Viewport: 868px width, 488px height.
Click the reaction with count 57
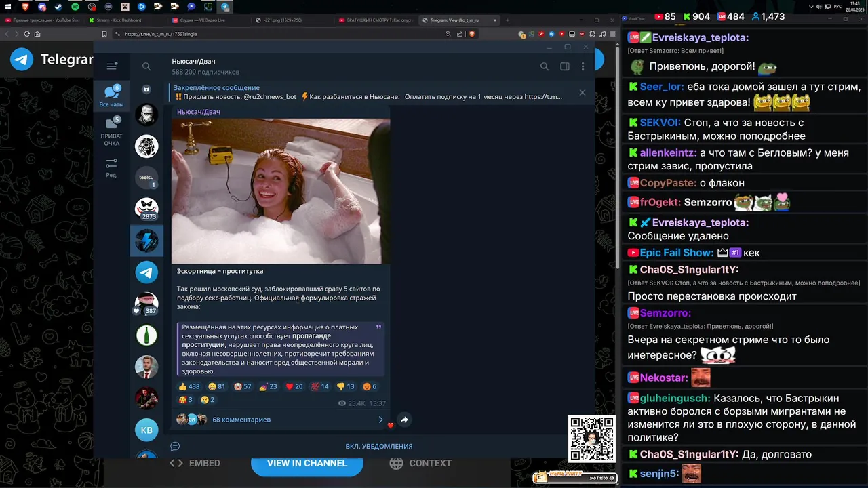pyautogui.click(x=243, y=386)
